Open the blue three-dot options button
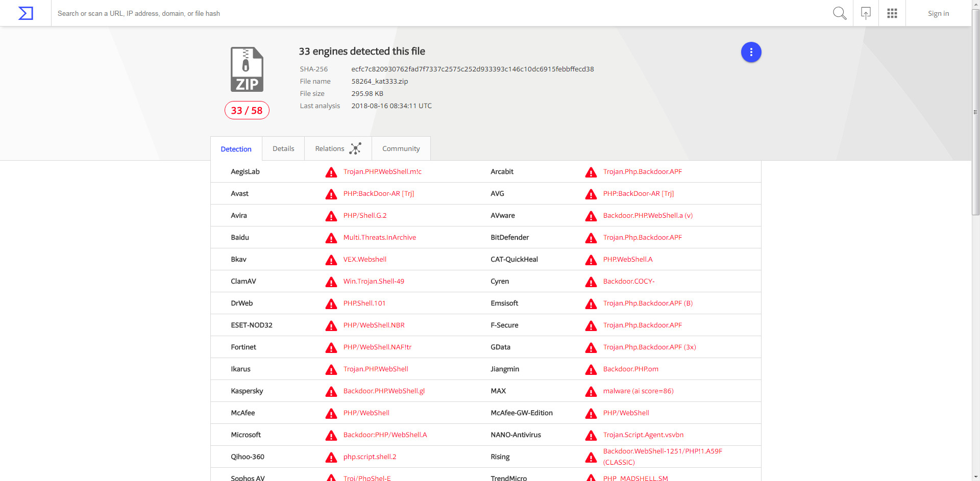This screenshot has width=980, height=481. 751,52
